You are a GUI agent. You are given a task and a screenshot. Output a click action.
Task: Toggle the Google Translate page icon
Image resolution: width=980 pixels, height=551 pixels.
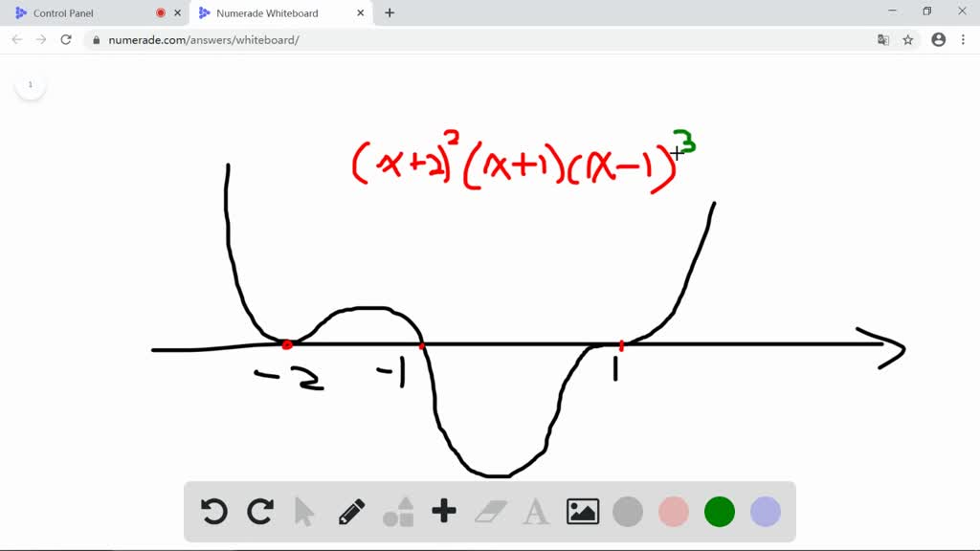(x=881, y=40)
